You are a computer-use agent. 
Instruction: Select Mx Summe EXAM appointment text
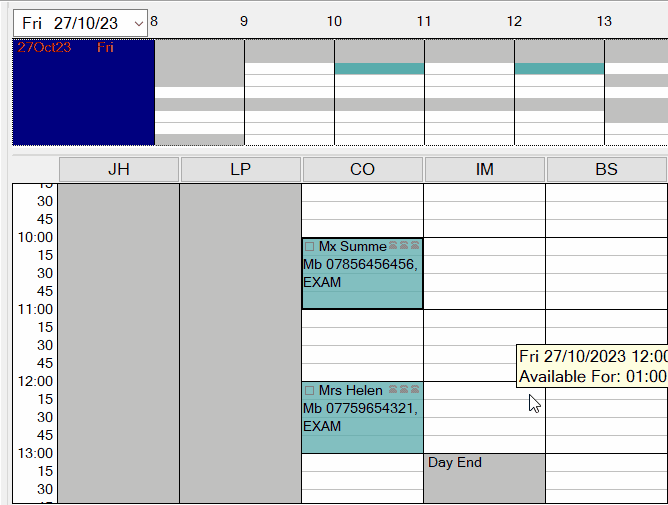pos(322,282)
